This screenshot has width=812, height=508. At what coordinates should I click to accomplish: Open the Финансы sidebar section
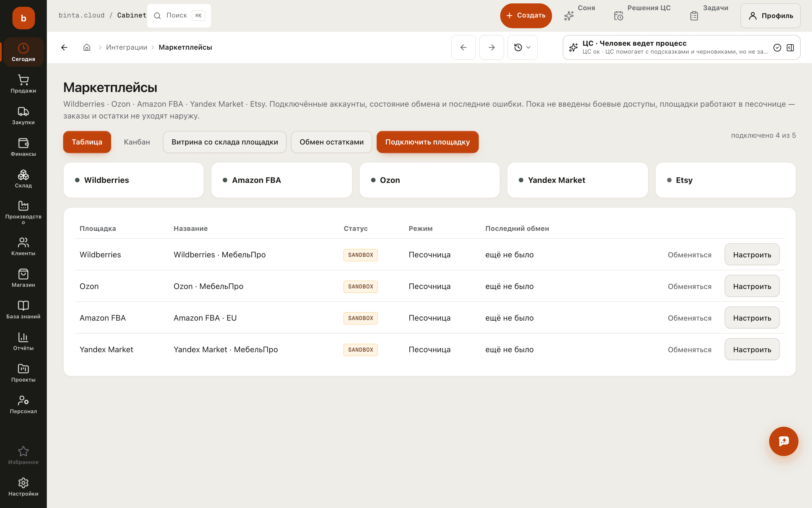click(x=23, y=147)
